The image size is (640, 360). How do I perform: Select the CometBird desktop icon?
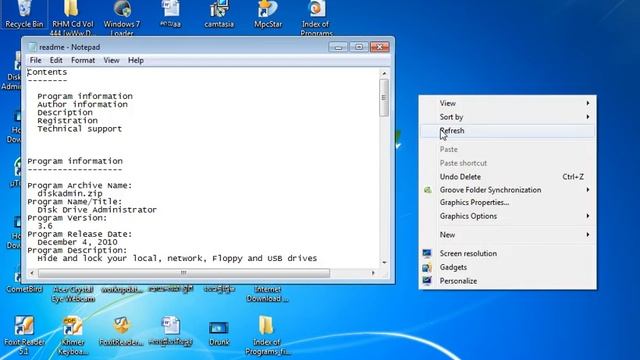[24, 289]
